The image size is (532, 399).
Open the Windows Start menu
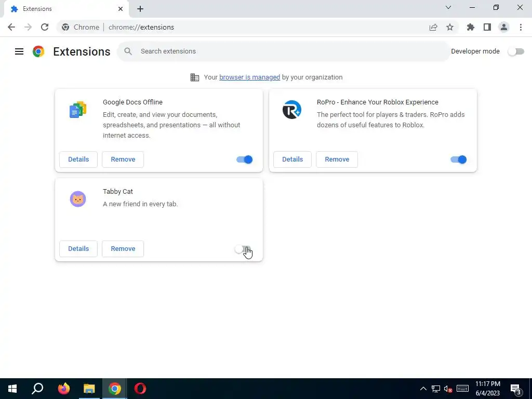point(12,389)
